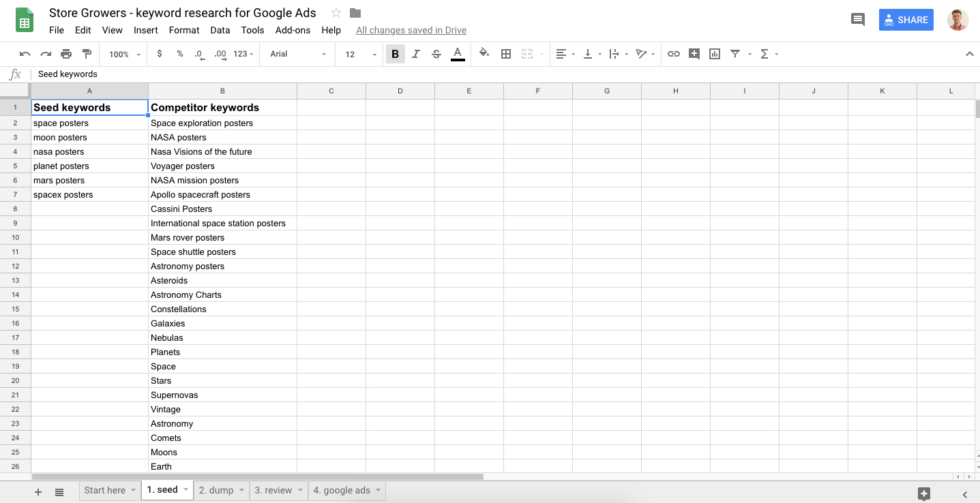Open the Add-ons menu
The width and height of the screenshot is (980, 503).
tap(293, 30)
